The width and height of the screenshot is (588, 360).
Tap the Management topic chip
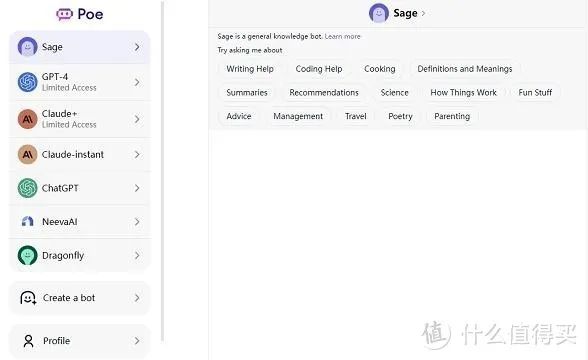[298, 116]
